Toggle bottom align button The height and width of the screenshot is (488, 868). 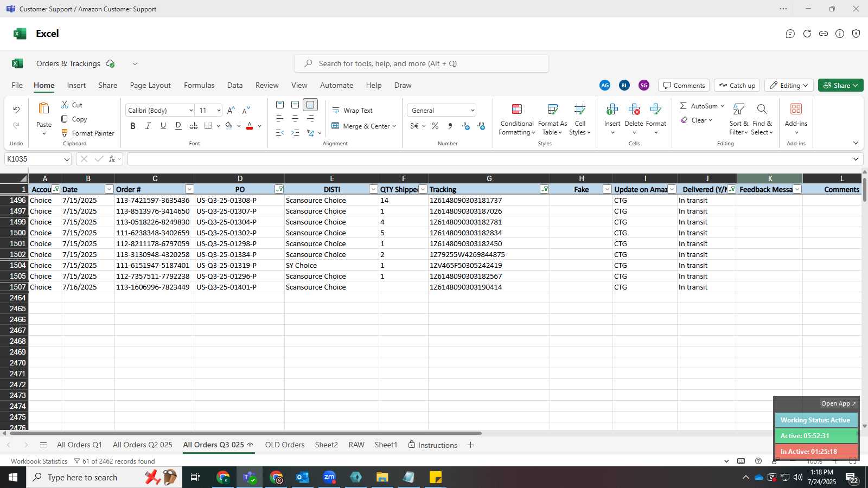tap(310, 105)
